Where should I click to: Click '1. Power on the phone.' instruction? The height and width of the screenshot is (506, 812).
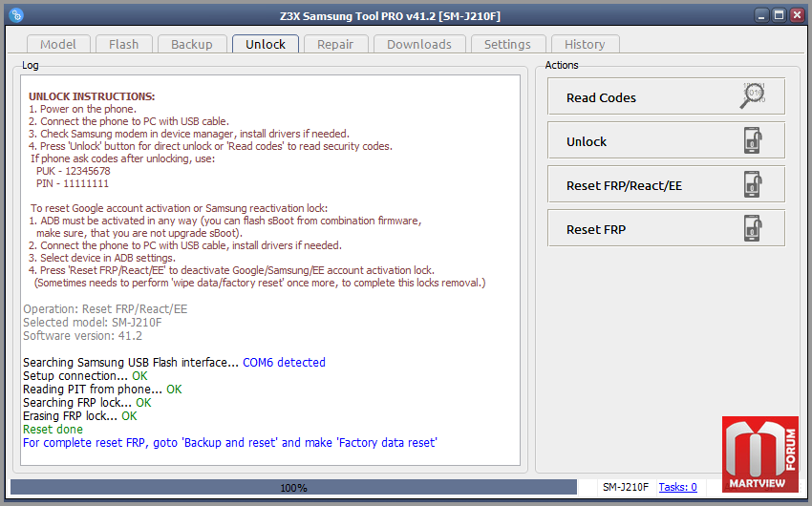[83, 109]
